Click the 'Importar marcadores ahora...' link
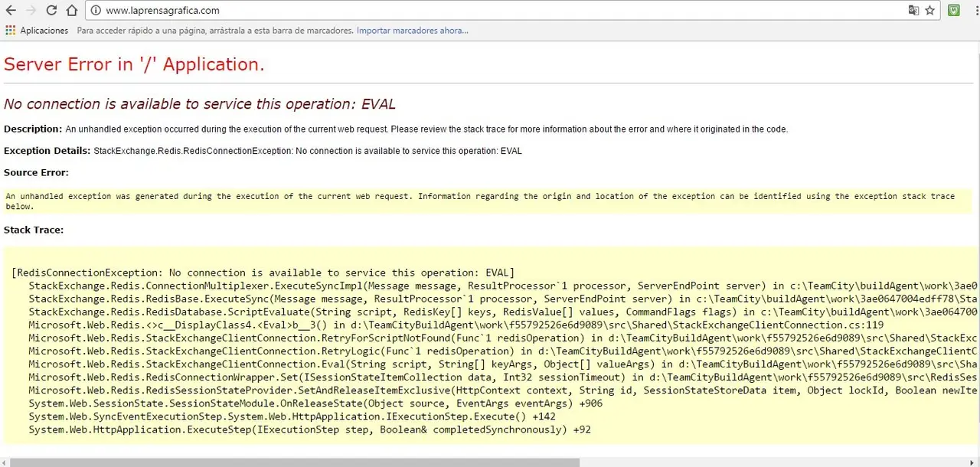This screenshot has height=467, width=980. [x=412, y=31]
